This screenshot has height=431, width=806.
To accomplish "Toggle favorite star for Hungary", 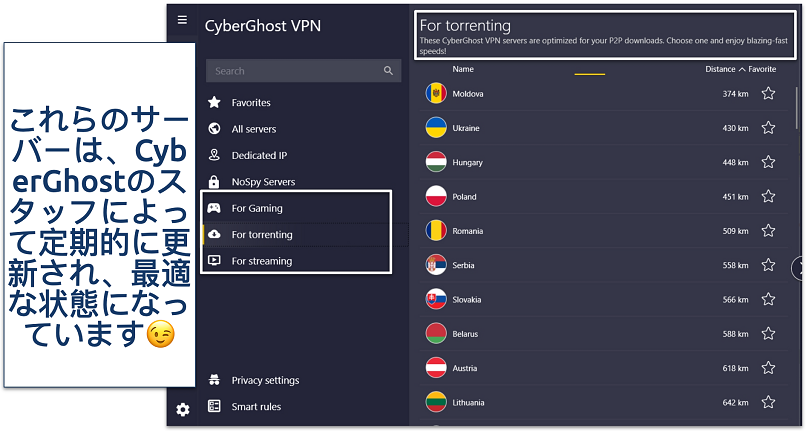I will (768, 162).
